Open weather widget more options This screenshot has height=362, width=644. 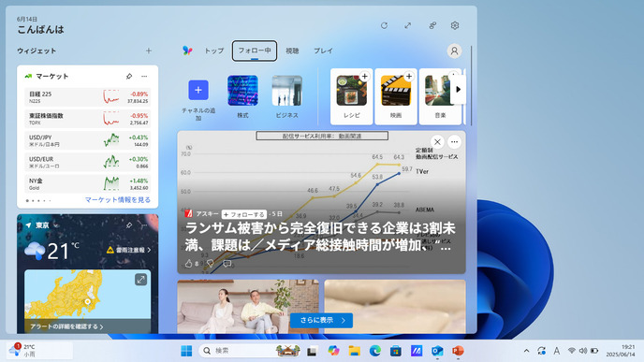(144, 225)
